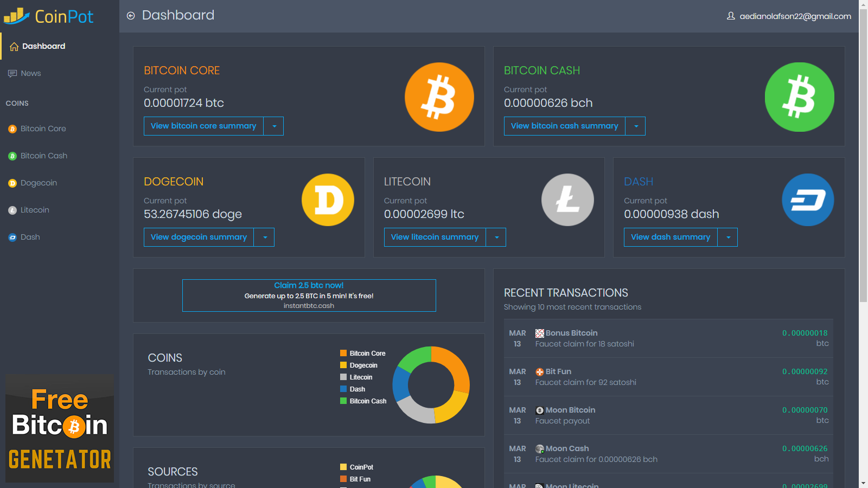Viewport: 868px width, 488px height.
Task: Click the Bit Fun legend color swatch in Sources
Action: click(x=343, y=479)
